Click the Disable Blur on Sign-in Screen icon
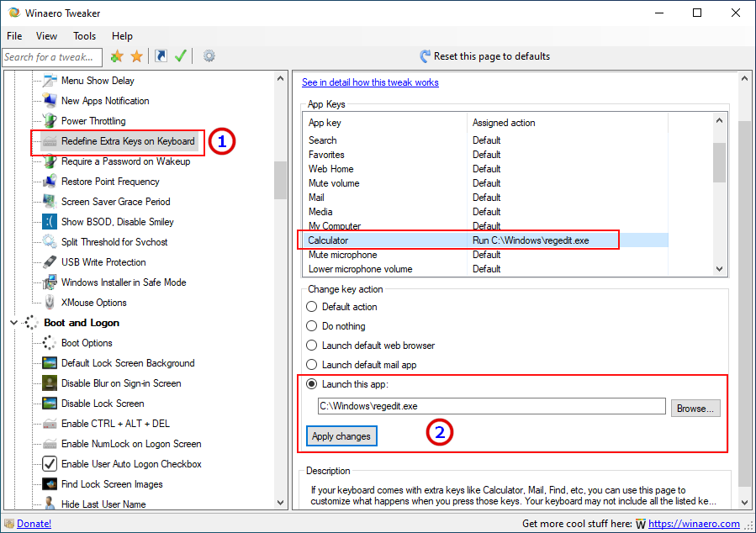This screenshot has height=533, width=756. coord(49,383)
